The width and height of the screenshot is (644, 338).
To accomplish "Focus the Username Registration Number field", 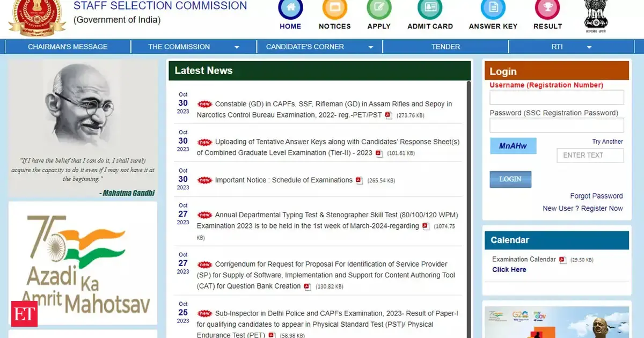I will tap(557, 97).
